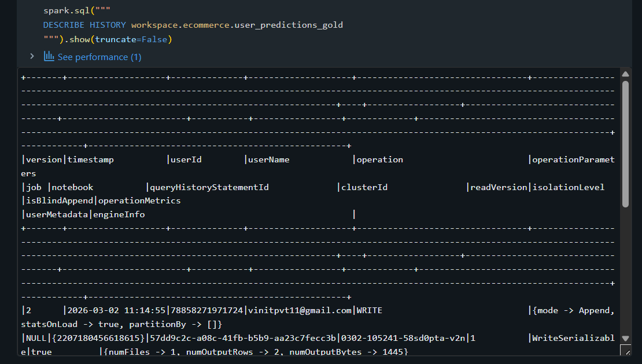The width and height of the screenshot is (642, 364).
Task: Click table name workspace.ecommerce.user_predictions_gold
Action: pyautogui.click(x=237, y=25)
